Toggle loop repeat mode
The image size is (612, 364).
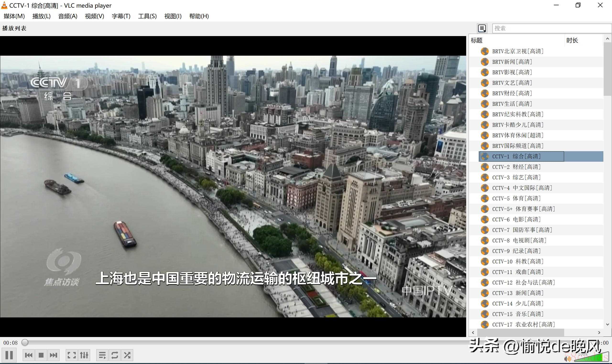point(115,355)
